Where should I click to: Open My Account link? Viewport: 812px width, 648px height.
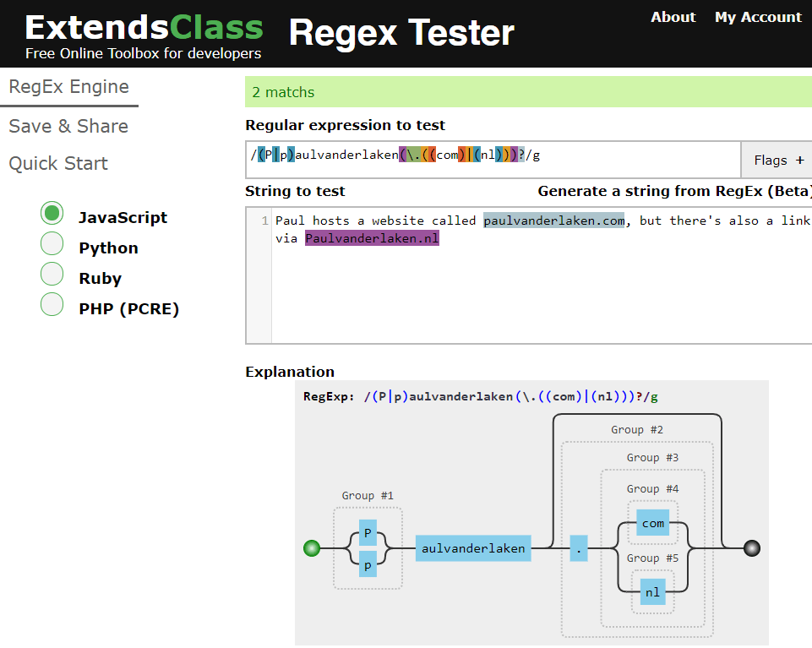(757, 17)
